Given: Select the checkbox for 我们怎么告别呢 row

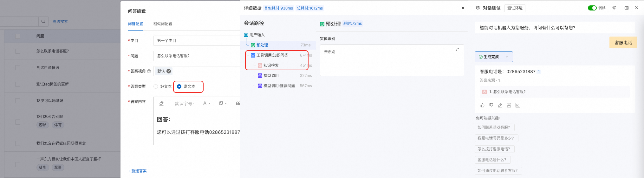Looking at the screenshot, I should 18,122.
